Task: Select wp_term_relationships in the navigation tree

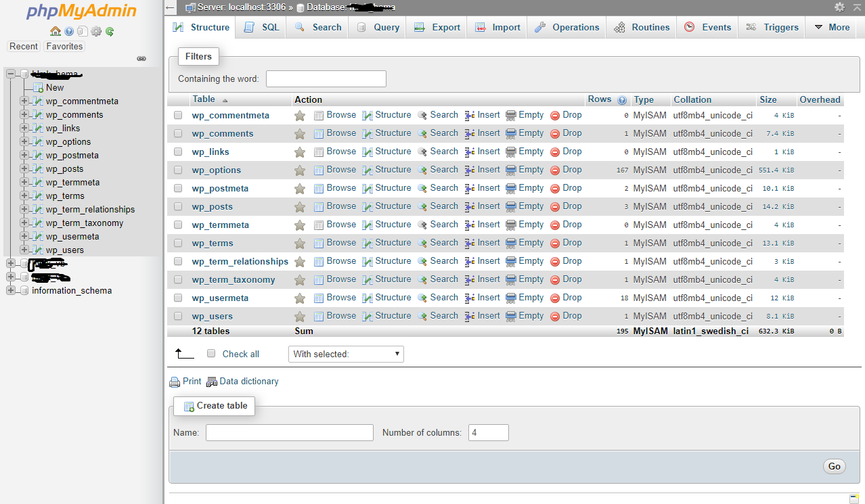Action: pos(90,209)
